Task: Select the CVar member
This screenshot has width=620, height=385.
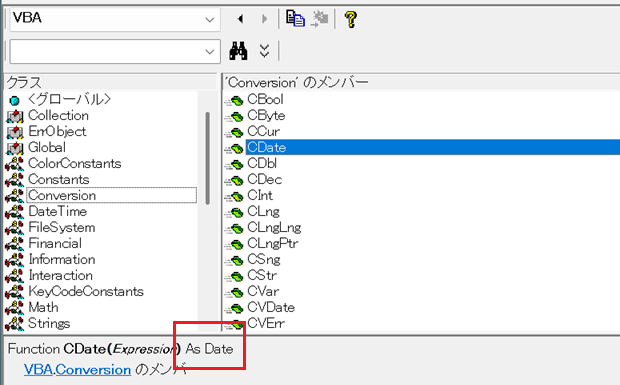Action: point(263,291)
